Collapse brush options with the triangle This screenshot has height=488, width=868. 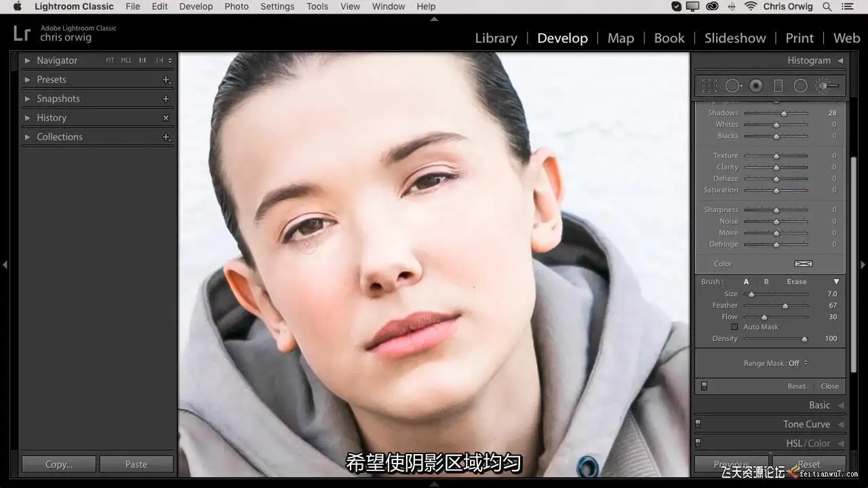tap(836, 282)
